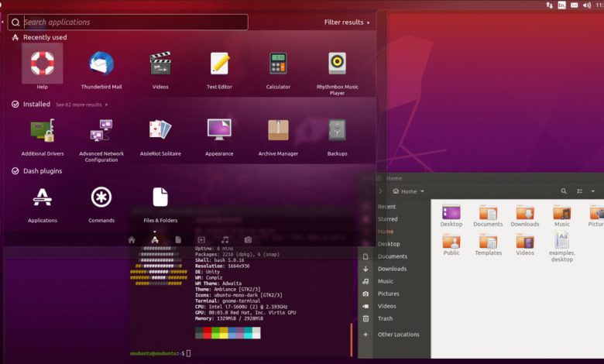
Task: Switch to the Home lens
Action: tap(132, 240)
